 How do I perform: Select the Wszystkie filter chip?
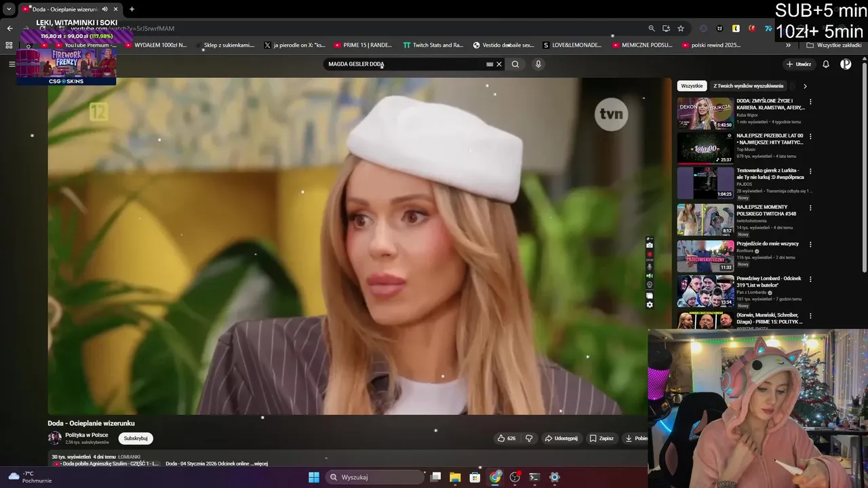pyautogui.click(x=692, y=86)
